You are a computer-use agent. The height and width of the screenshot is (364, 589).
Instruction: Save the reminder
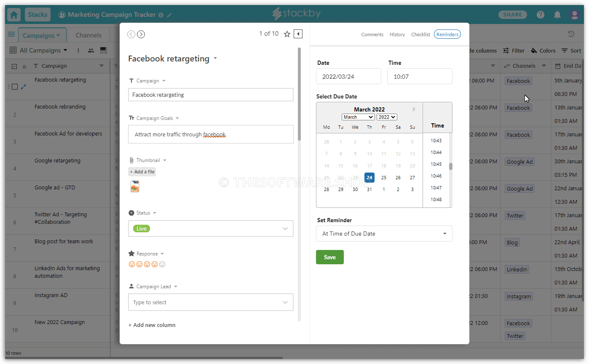click(330, 257)
